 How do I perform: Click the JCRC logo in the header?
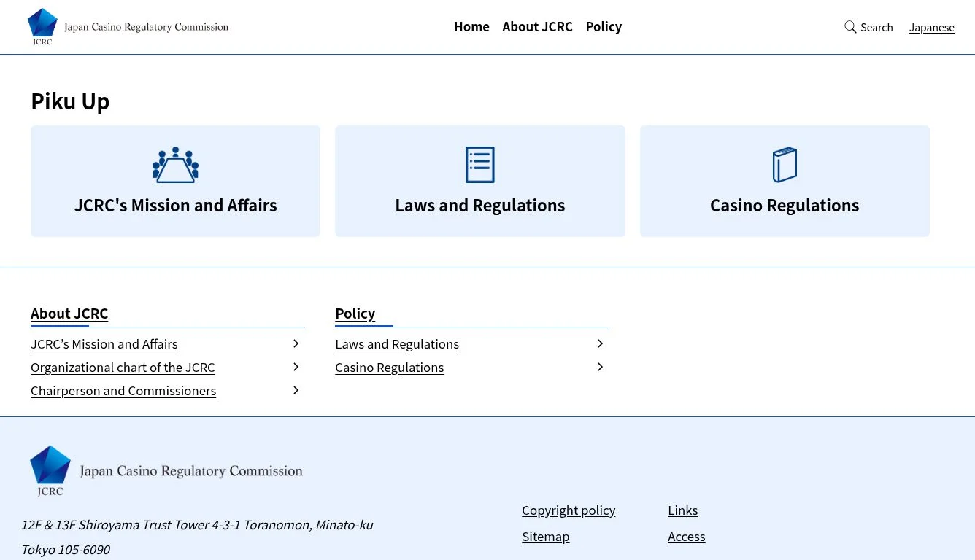pyautogui.click(x=128, y=26)
